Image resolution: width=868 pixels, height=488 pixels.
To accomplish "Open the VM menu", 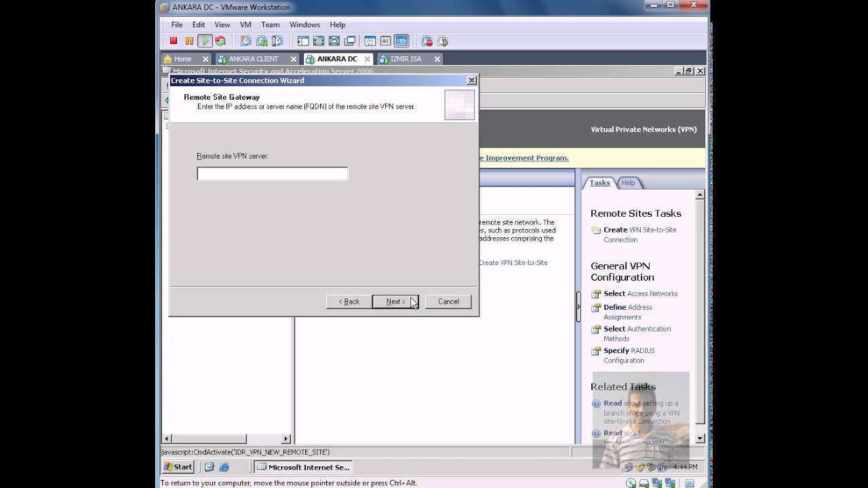I will click(245, 24).
